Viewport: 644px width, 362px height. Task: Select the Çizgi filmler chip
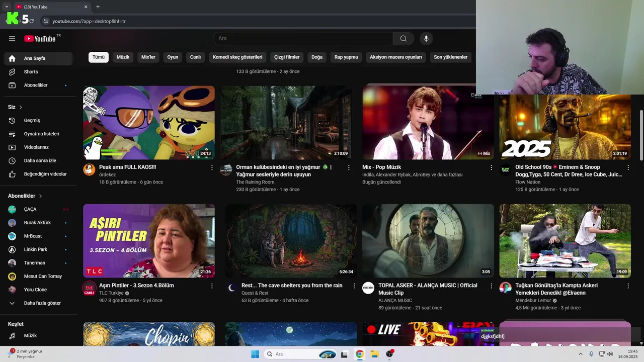pos(287,57)
